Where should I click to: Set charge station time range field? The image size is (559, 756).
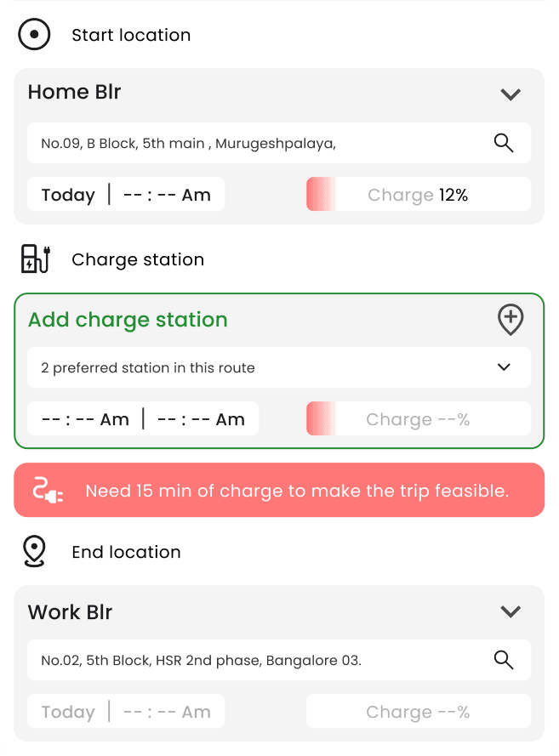143,418
